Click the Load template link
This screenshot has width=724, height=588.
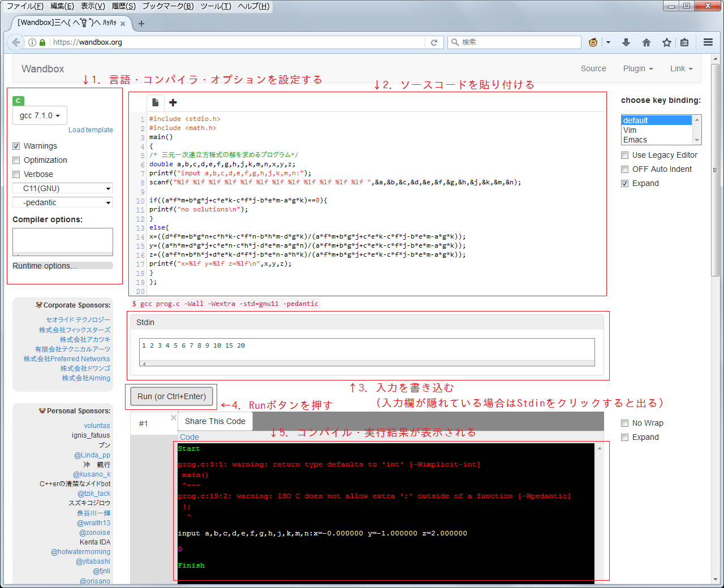pyautogui.click(x=90, y=130)
